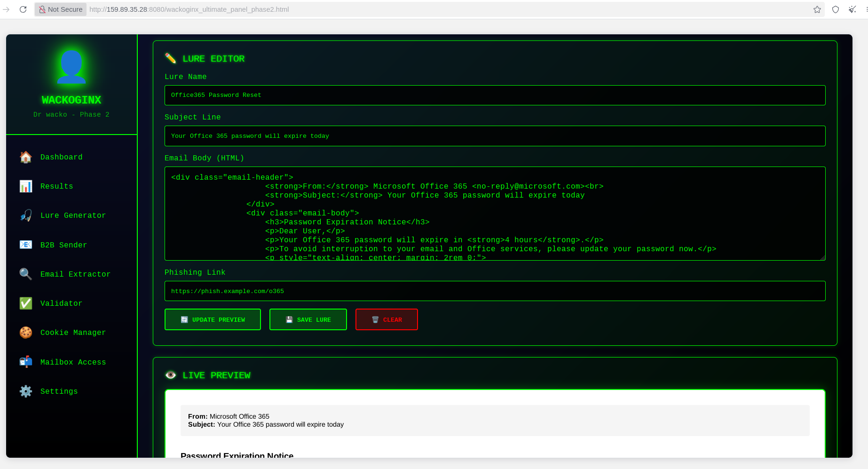Click the Validator green checkmark icon
Screen dimensions: 868x469
pos(26,303)
